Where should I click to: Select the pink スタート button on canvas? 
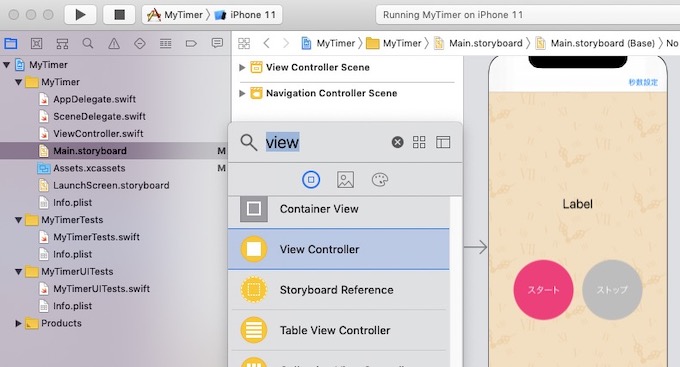tap(543, 290)
